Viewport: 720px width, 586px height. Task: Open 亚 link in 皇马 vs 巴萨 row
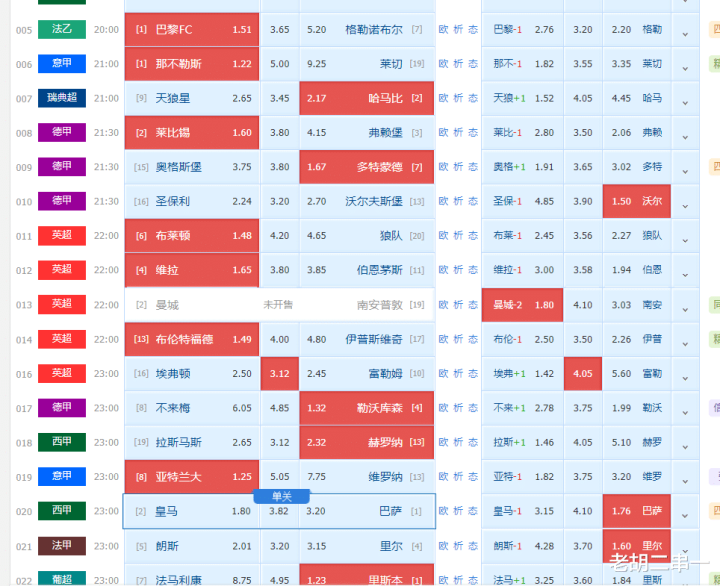point(473,511)
